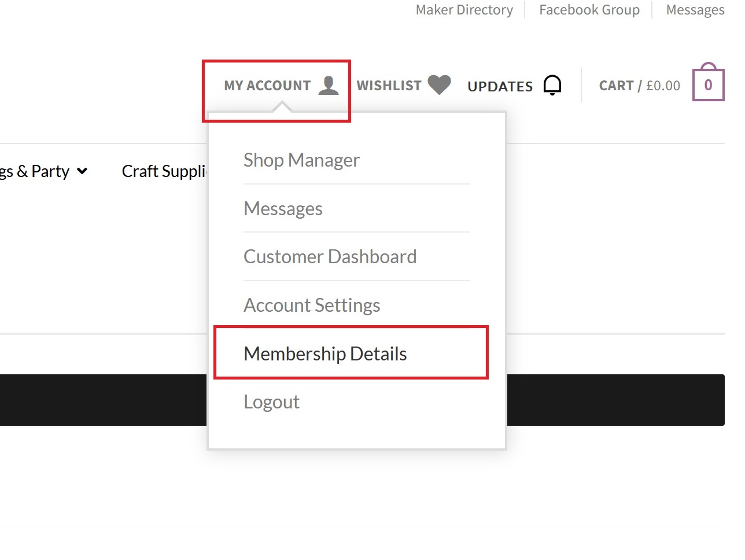This screenshot has width=745, height=560.
Task: Open Account Settings menu entry
Action: pyautogui.click(x=312, y=305)
